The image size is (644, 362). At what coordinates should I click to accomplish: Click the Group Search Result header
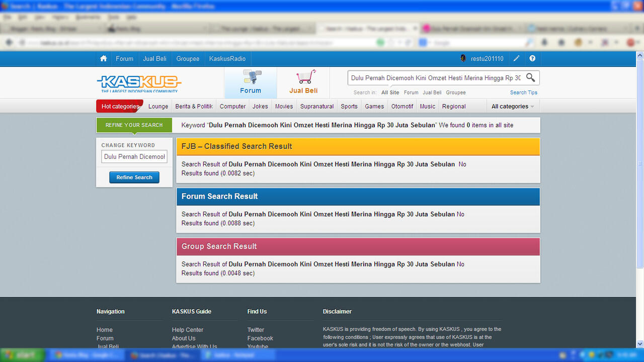[x=358, y=246]
